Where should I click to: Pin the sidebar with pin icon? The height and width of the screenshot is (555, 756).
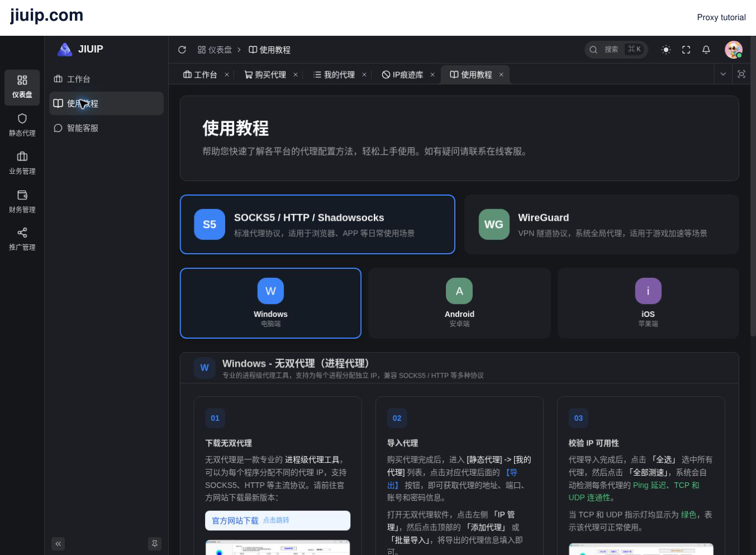155,544
